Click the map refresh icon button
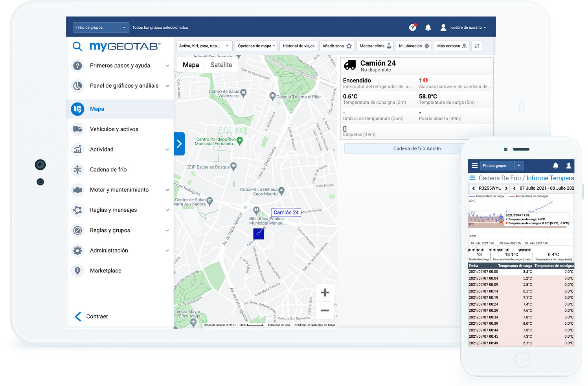588x386 pixels. 477,46
